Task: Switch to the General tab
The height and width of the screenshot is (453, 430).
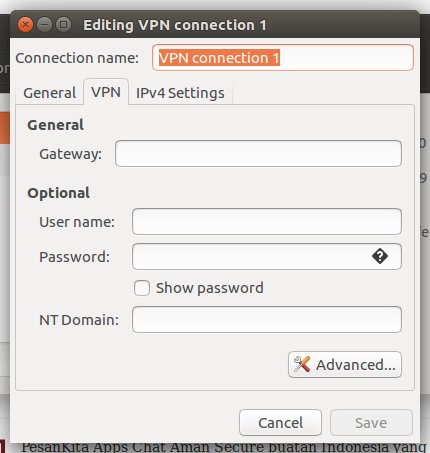Action: pos(50,93)
